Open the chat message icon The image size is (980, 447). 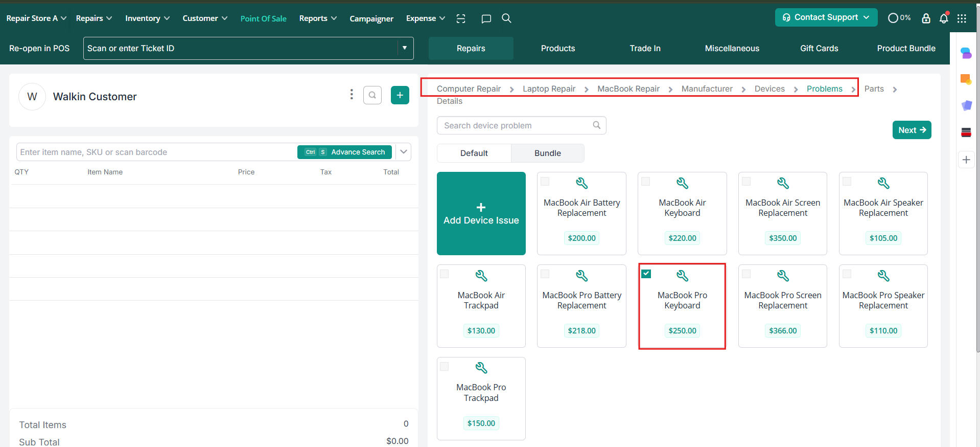pos(486,18)
